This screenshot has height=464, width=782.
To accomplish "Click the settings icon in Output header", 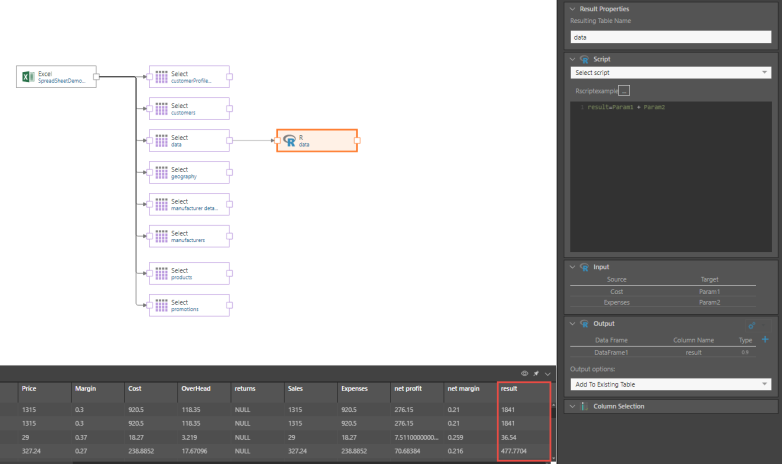I will point(751,324).
